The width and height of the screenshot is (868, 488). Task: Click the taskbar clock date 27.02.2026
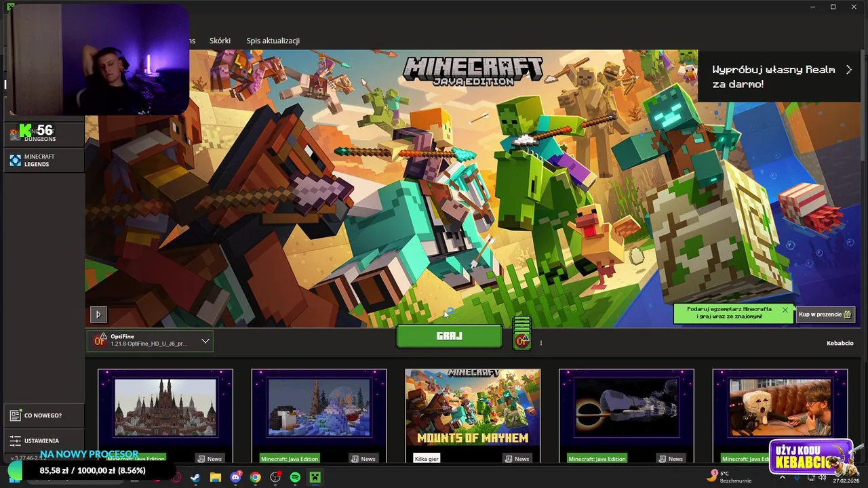click(x=845, y=481)
